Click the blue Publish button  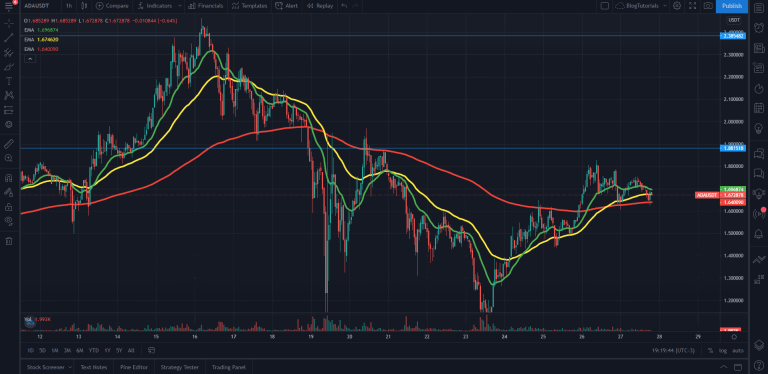[732, 6]
